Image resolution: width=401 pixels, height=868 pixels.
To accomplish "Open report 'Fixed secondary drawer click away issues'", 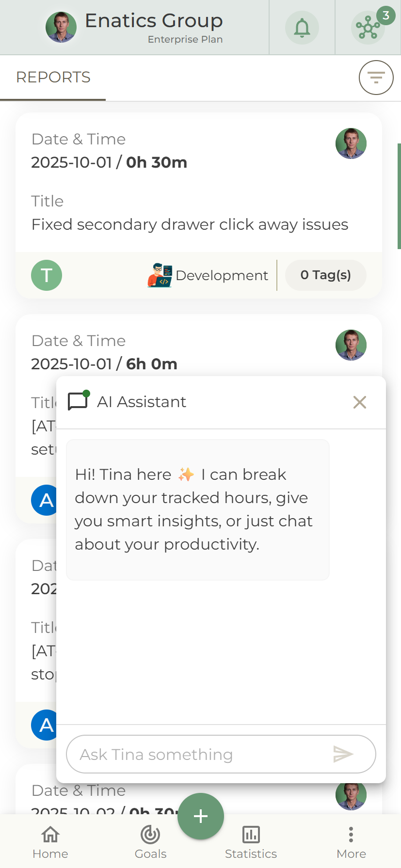I will (190, 224).
